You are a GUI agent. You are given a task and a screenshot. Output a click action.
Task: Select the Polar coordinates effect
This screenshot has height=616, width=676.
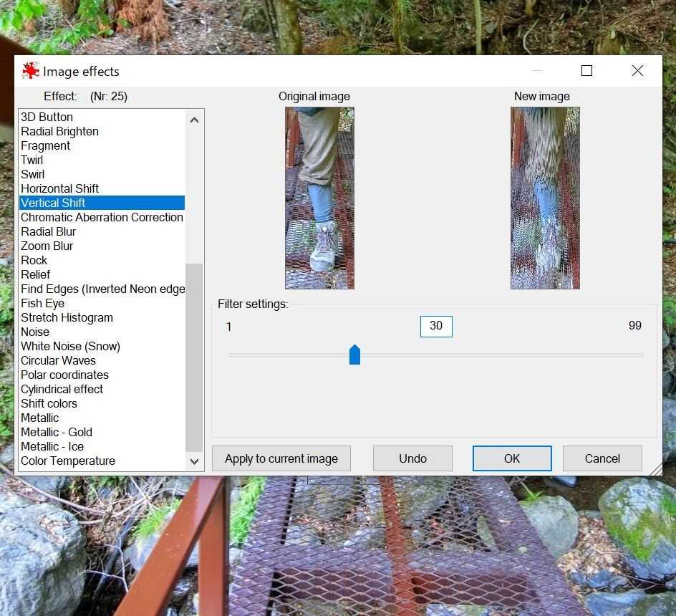[64, 375]
